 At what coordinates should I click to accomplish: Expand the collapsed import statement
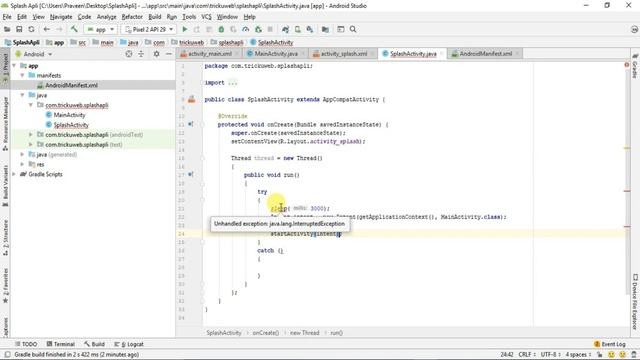(232, 82)
